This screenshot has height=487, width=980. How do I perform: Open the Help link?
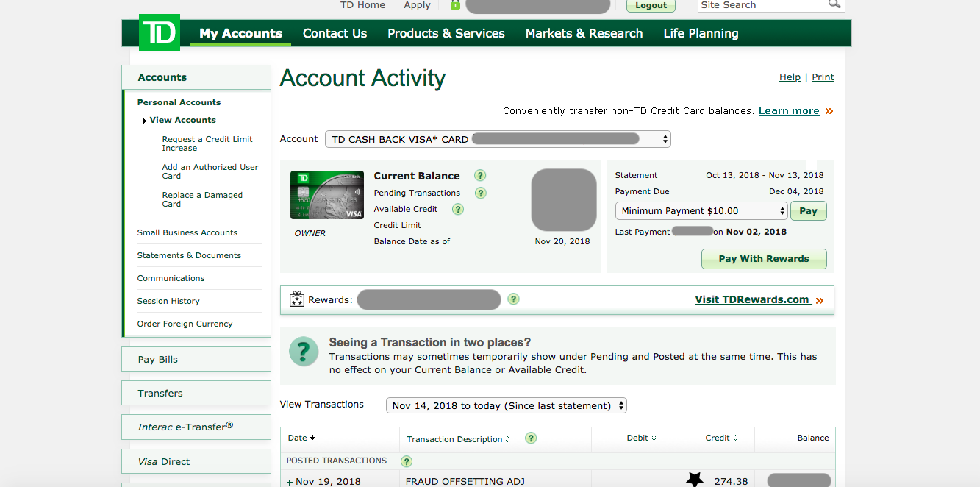point(790,77)
